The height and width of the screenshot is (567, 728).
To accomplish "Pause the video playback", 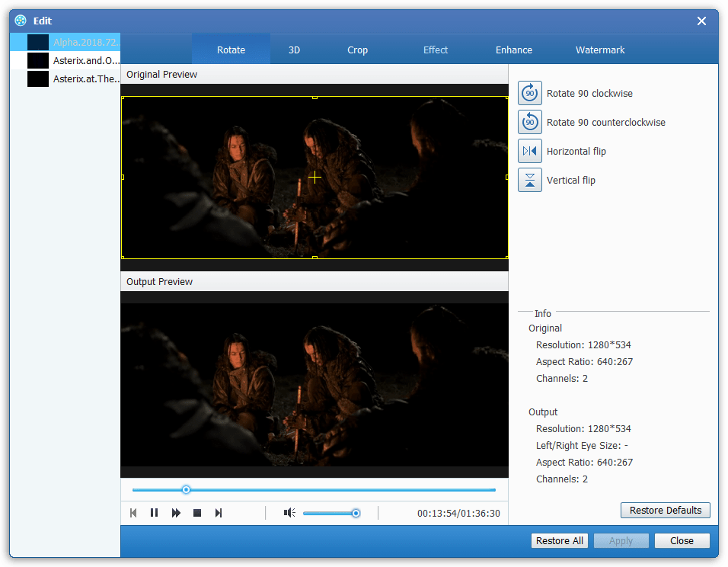I will pyautogui.click(x=154, y=513).
